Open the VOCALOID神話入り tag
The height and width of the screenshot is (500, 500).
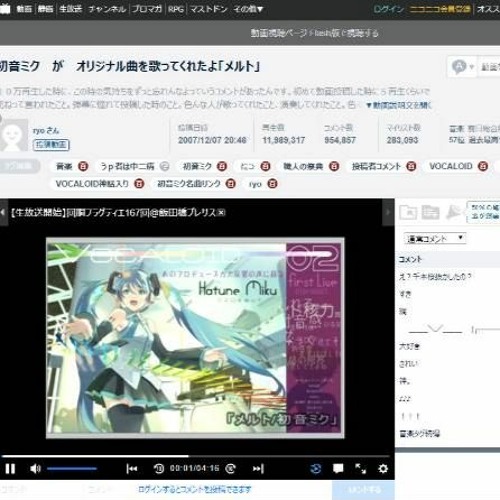point(92,184)
